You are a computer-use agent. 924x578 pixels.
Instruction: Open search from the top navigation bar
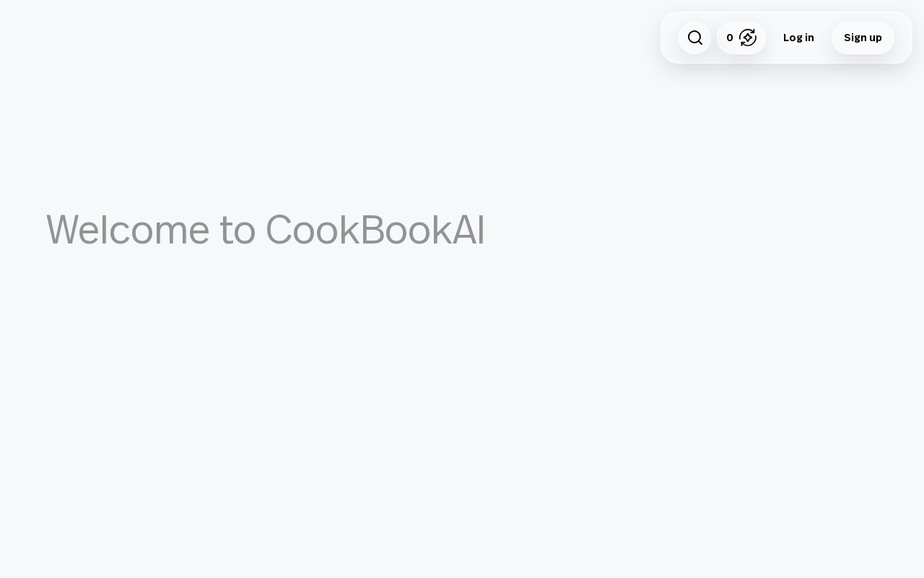pos(694,38)
